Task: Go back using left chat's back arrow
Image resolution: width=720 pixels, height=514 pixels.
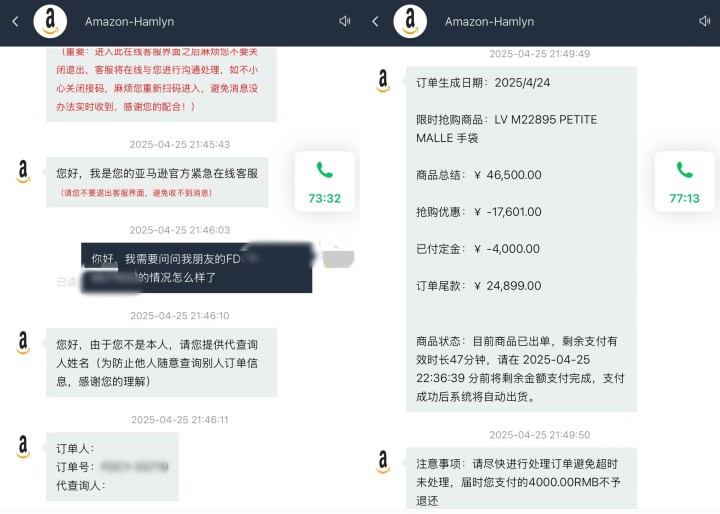Action: pos(15,21)
